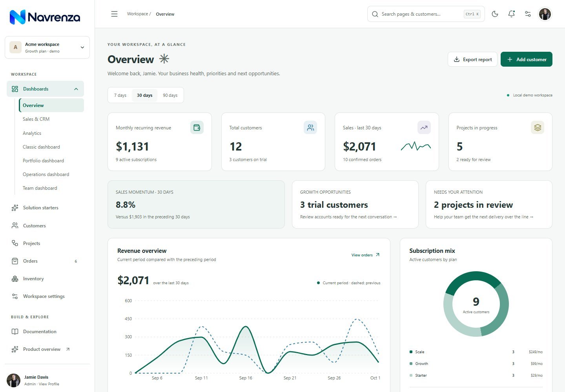565x392 pixels.
Task: Collapse the Dashboards menu group
Action: pyautogui.click(x=45, y=89)
